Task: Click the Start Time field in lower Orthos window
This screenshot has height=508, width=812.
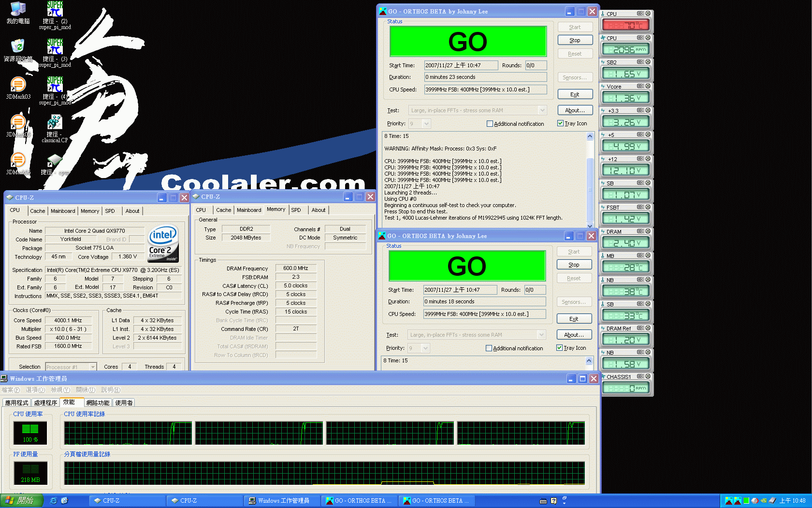Action: [x=460, y=290]
